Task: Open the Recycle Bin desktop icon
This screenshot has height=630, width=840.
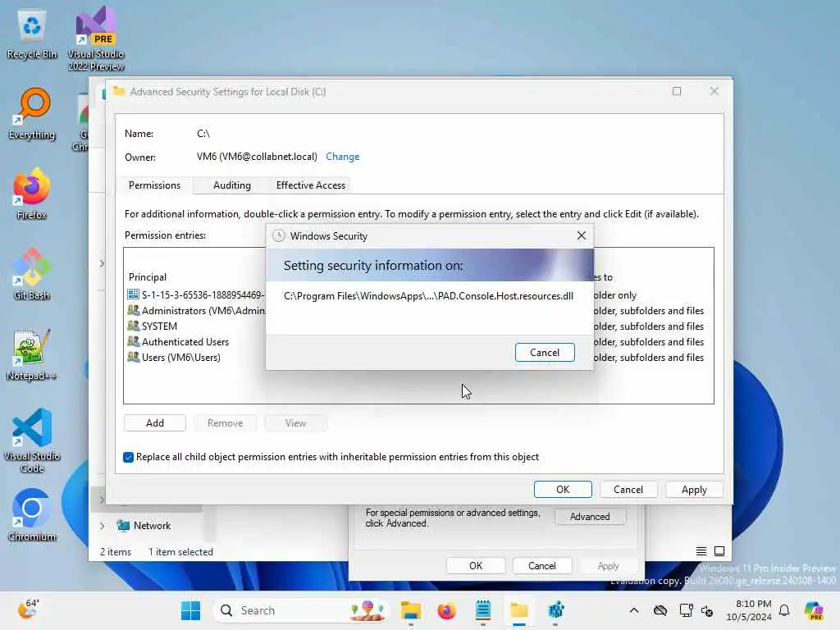Action: pyautogui.click(x=32, y=34)
